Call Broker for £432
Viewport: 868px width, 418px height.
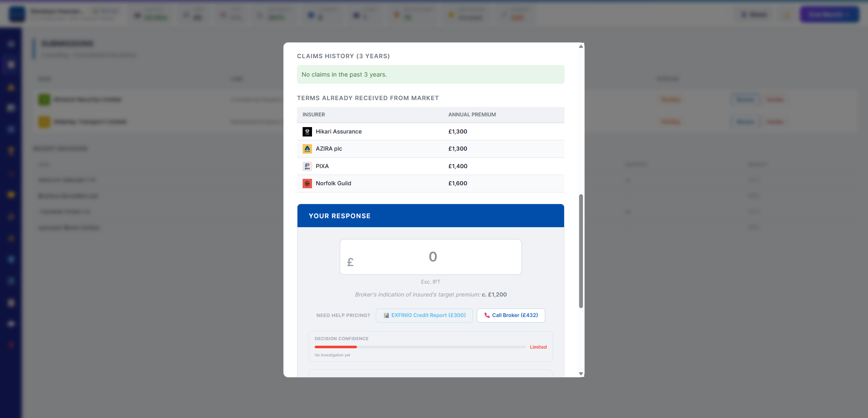tap(511, 315)
